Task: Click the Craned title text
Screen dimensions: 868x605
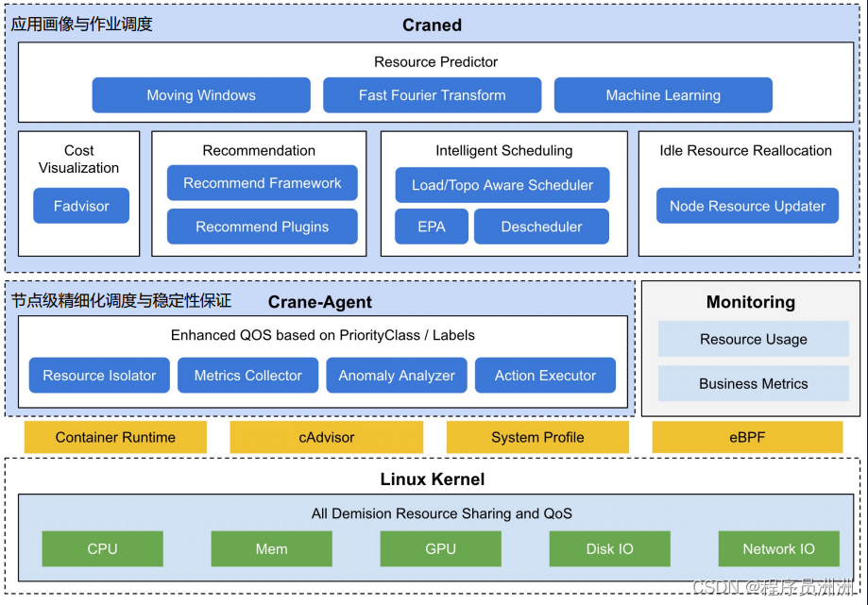Action: 432,25
